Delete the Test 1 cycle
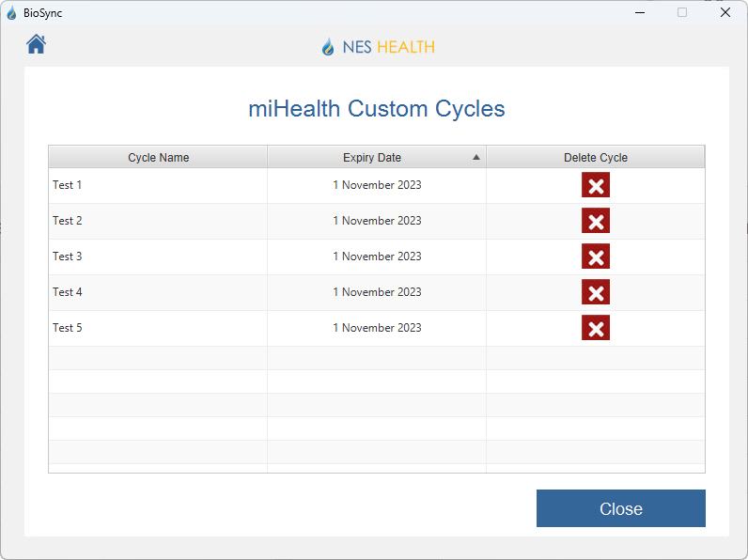This screenshot has height=560, width=748. 596,185
